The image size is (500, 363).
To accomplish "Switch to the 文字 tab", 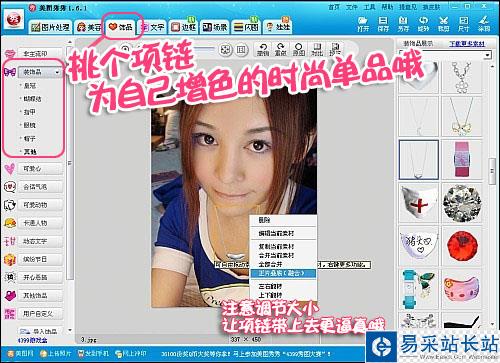I will (153, 27).
